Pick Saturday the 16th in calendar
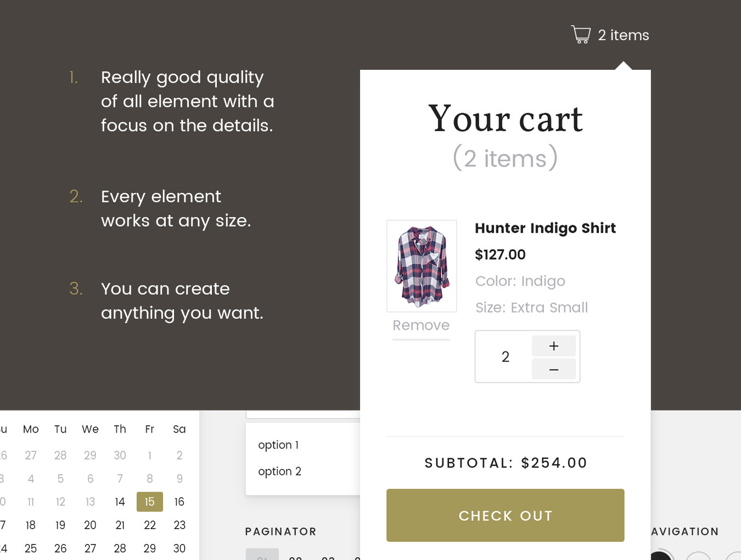 179,502
